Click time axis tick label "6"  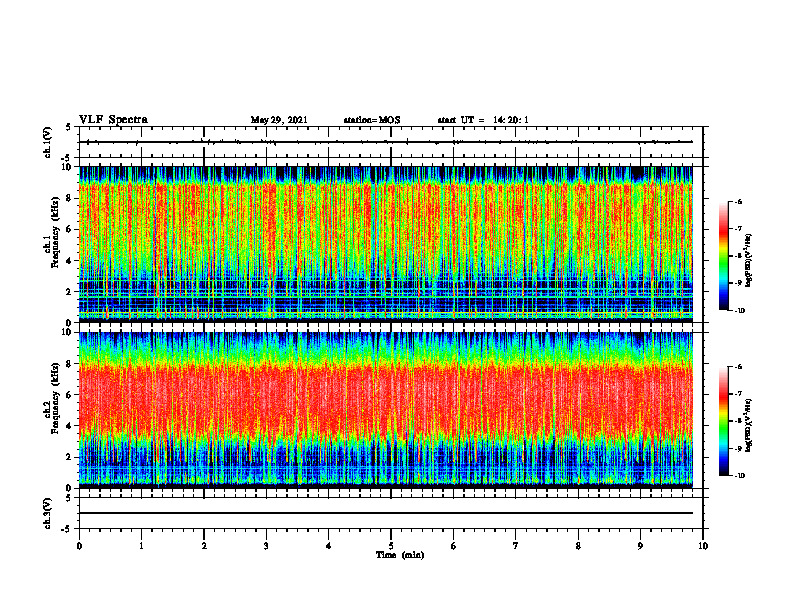pyautogui.click(x=454, y=546)
